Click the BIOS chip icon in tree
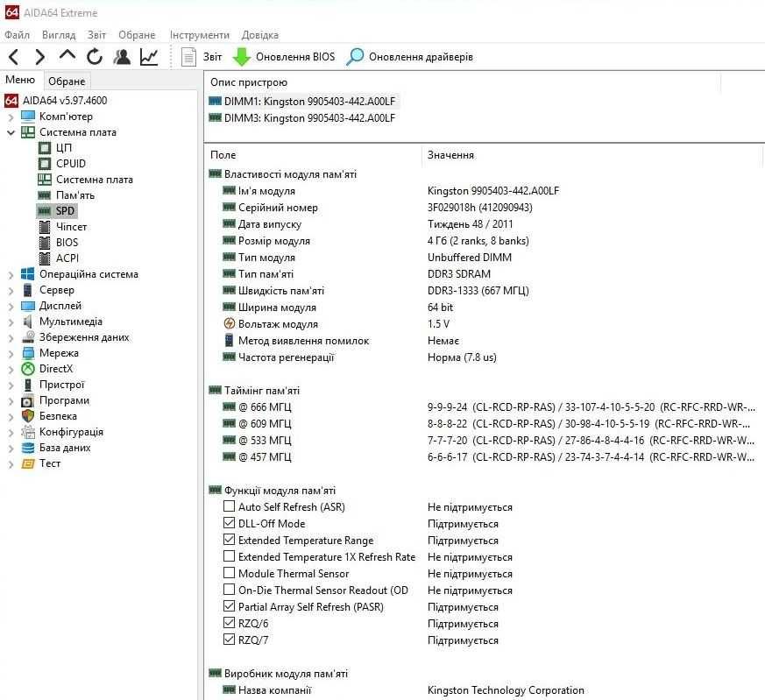The image size is (765, 700). coord(45,243)
